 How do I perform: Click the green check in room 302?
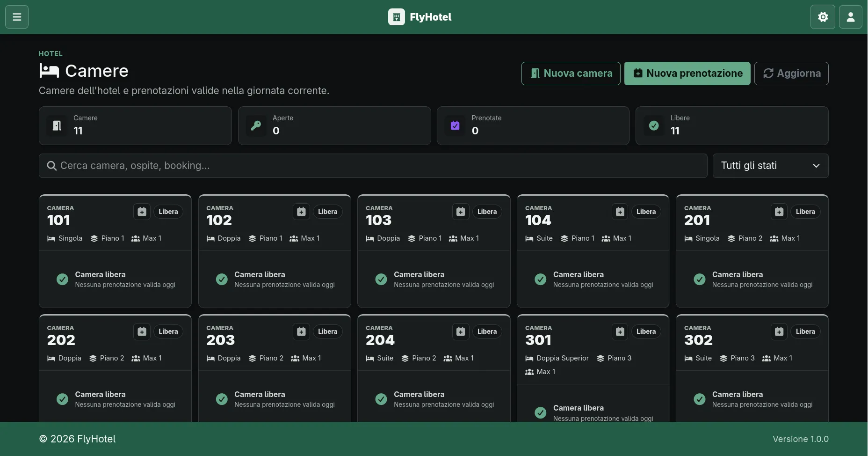[700, 399]
